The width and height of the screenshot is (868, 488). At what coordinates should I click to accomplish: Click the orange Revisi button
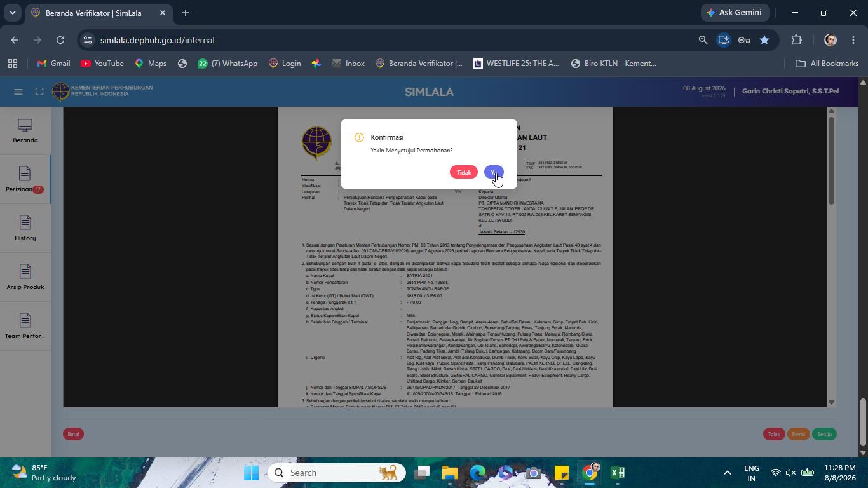(798, 434)
